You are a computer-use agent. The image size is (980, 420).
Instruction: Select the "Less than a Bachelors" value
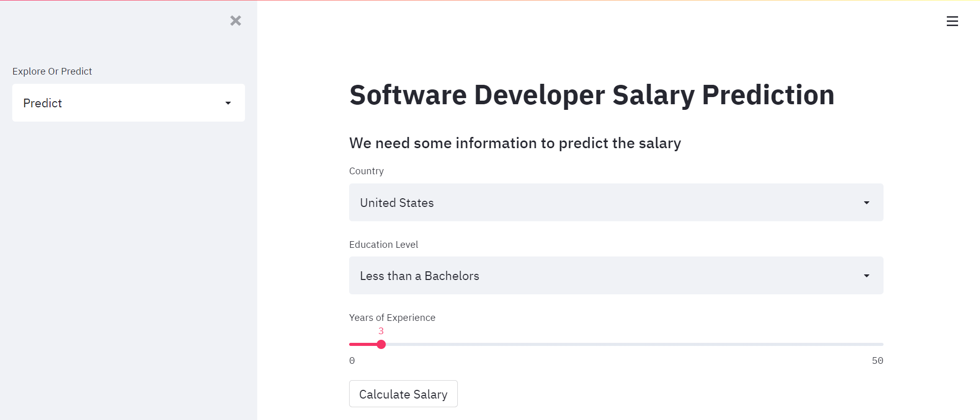[419, 276]
